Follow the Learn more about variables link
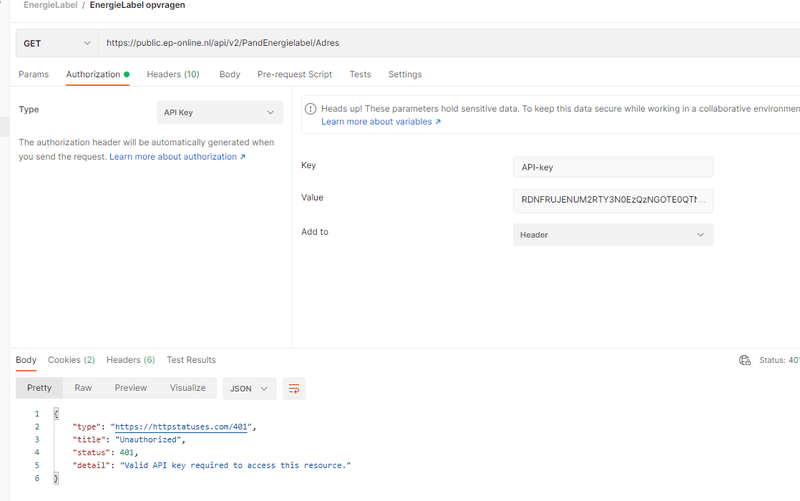 (x=380, y=122)
